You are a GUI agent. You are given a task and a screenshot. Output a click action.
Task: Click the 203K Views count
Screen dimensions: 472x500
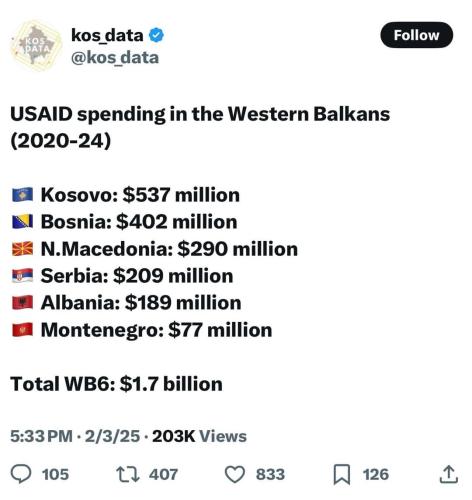[x=199, y=436]
